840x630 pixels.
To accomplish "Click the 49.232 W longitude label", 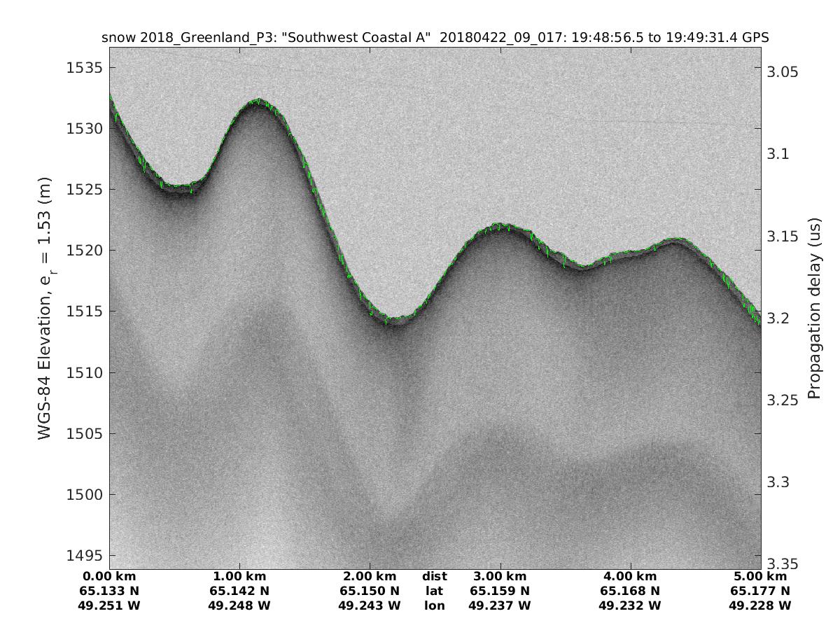I will (x=630, y=605).
